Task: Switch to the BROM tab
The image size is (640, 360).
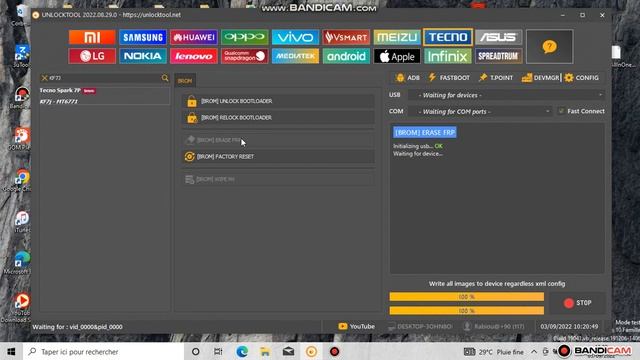Action: click(x=185, y=81)
